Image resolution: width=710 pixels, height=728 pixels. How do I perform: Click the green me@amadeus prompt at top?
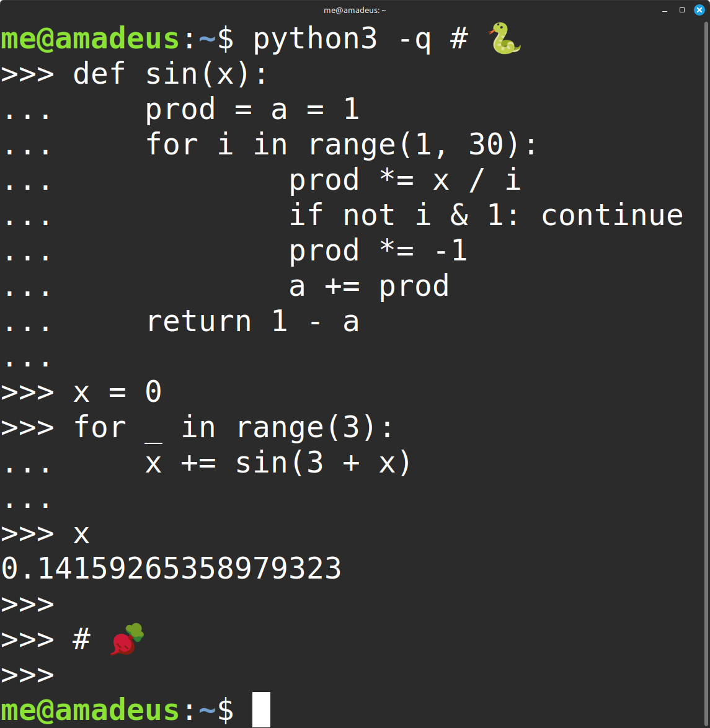coord(90,38)
